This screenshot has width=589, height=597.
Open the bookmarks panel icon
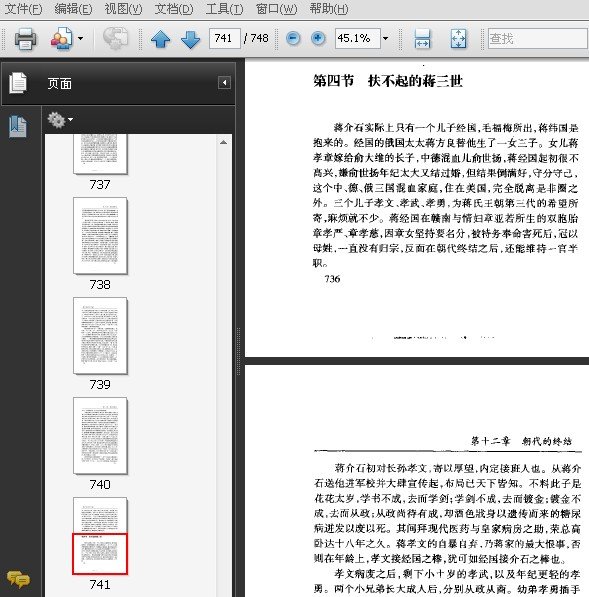pyautogui.click(x=18, y=126)
